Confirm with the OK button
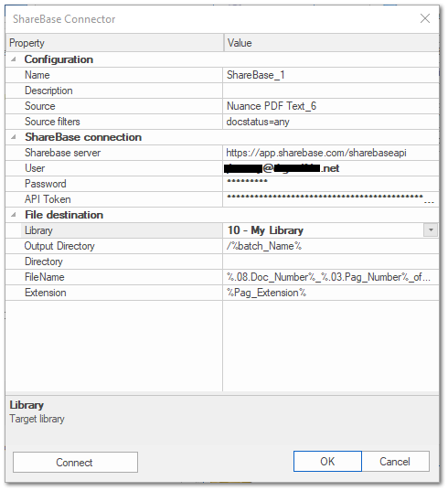Viewport: 448px width, 491px height. click(x=327, y=461)
